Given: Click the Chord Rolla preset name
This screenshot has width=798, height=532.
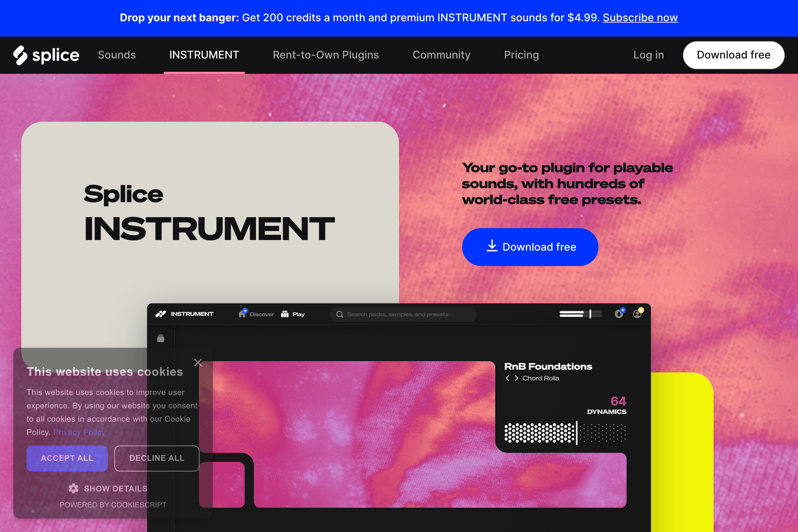Looking at the screenshot, I should pos(541,378).
